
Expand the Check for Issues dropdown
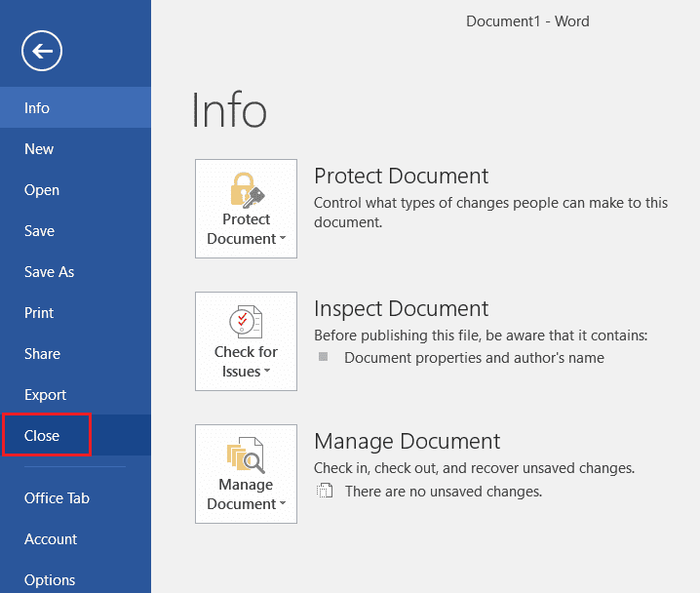point(246,341)
